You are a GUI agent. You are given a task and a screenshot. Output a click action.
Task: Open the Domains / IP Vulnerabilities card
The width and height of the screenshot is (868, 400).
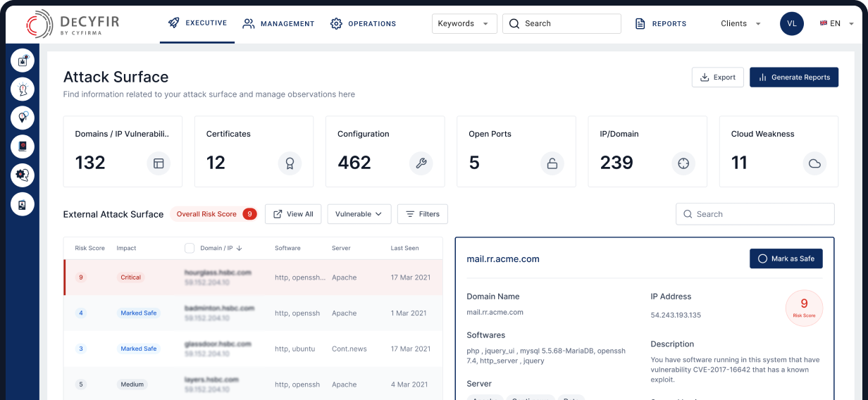[123, 151]
